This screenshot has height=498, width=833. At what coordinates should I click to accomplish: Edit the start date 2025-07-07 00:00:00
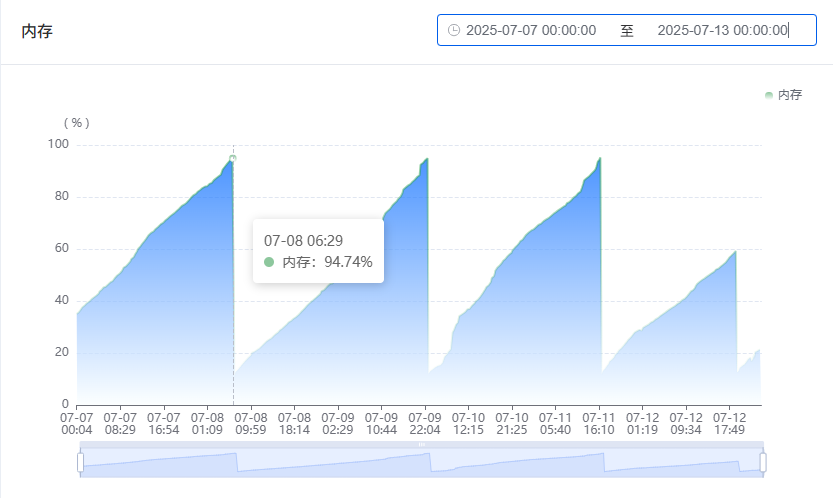pyautogui.click(x=531, y=30)
